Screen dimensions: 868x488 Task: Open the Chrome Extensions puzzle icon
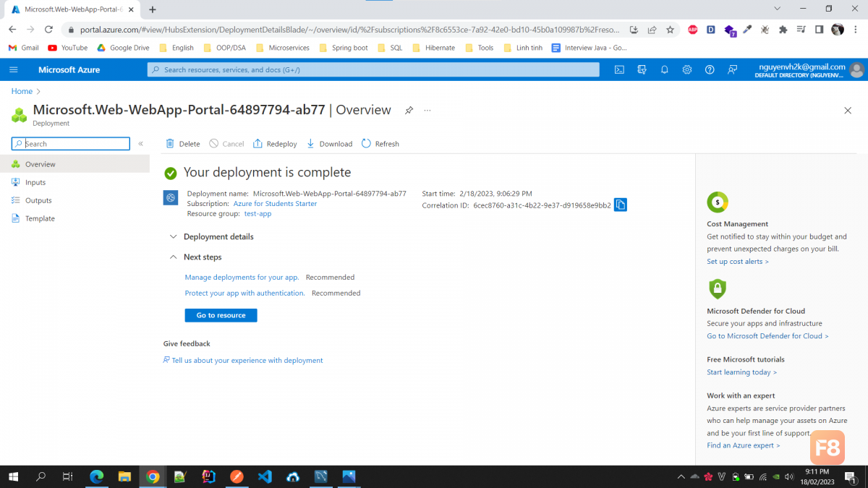[x=783, y=30]
